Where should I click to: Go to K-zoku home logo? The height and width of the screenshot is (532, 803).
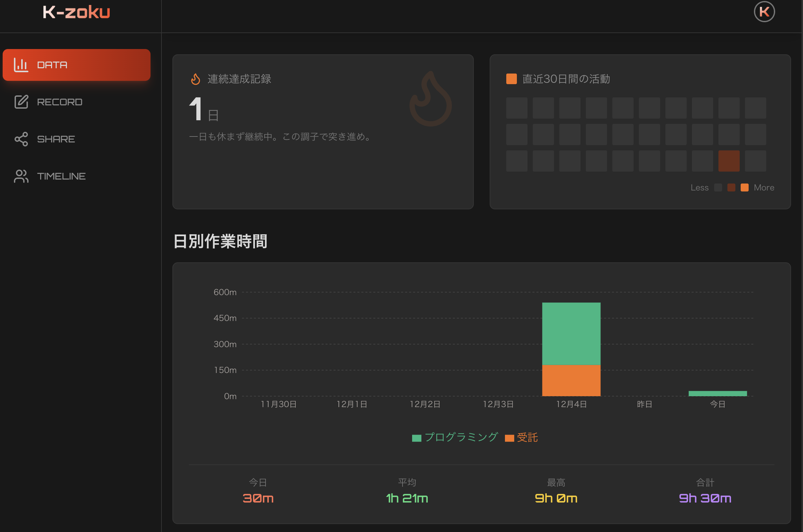(76, 12)
